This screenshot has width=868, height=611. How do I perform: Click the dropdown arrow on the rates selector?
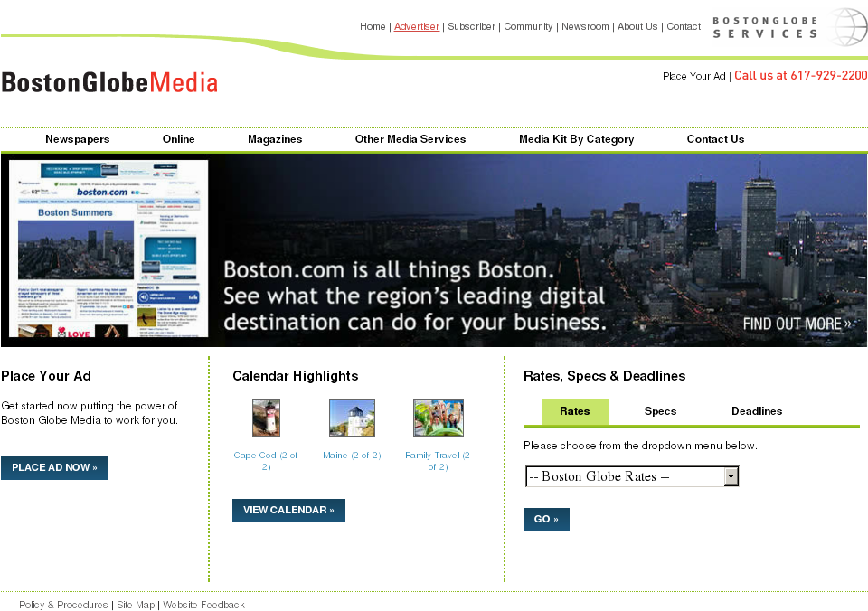[x=730, y=476]
